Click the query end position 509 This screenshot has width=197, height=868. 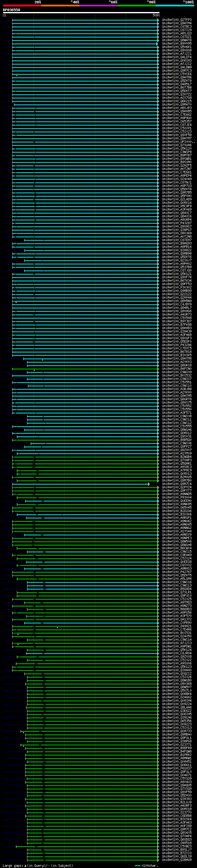(x=155, y=15)
